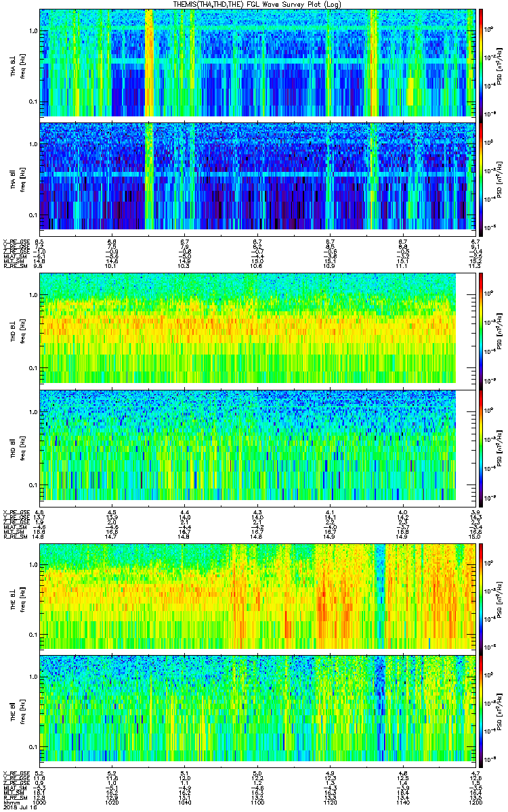Click the color bar beside THA B⊥ panel

481,62
